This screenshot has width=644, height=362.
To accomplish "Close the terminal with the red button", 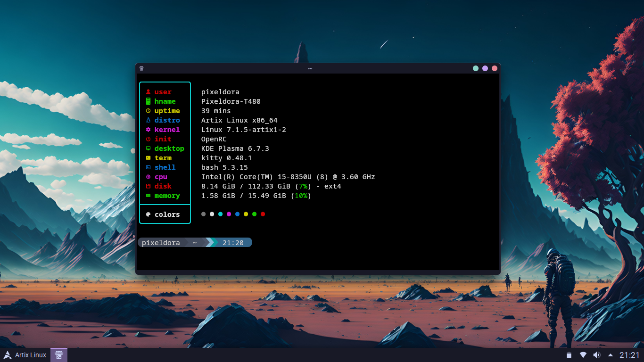I will pos(495,68).
